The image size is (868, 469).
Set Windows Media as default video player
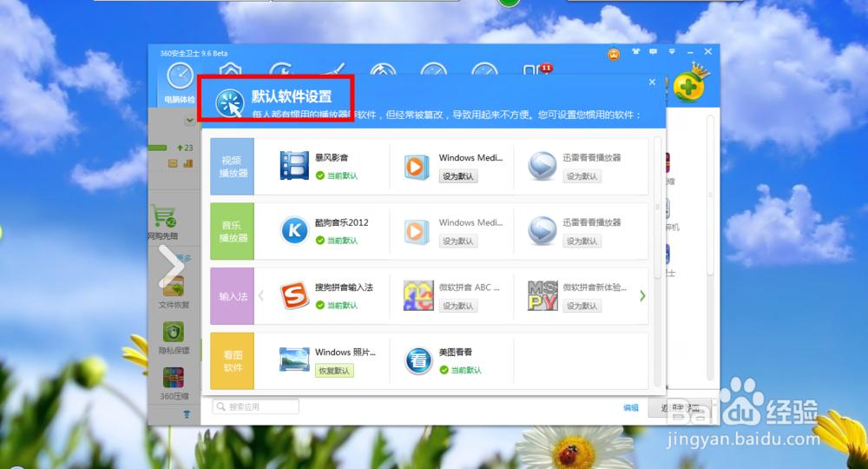click(457, 176)
